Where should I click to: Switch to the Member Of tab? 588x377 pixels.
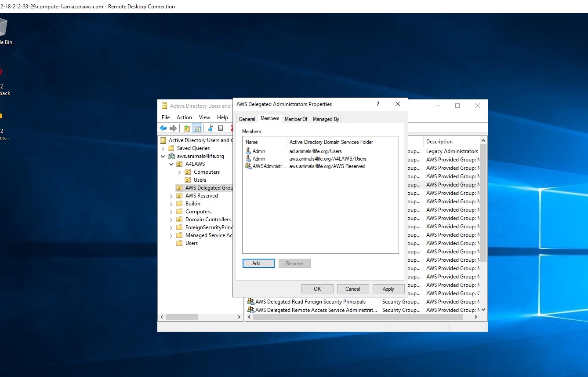296,119
